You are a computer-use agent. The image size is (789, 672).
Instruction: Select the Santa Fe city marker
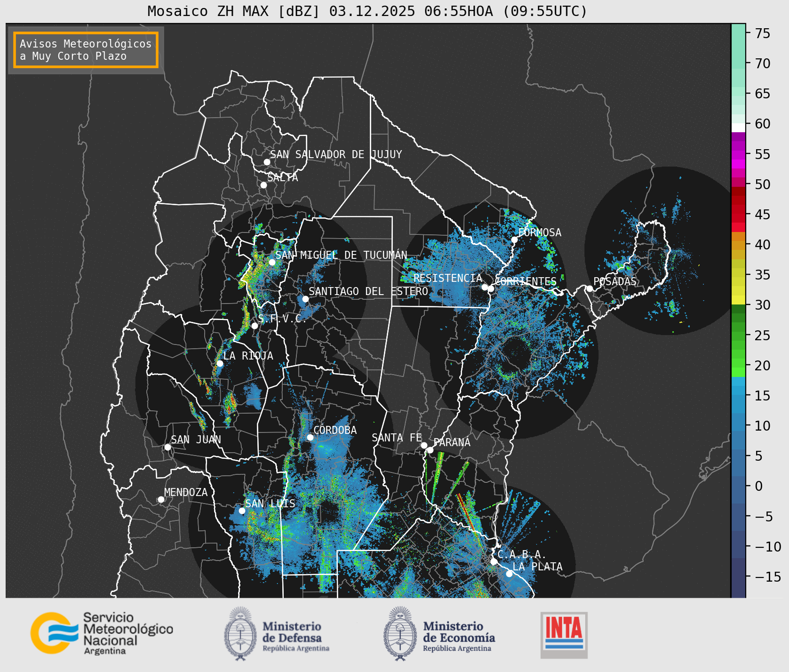424,445
